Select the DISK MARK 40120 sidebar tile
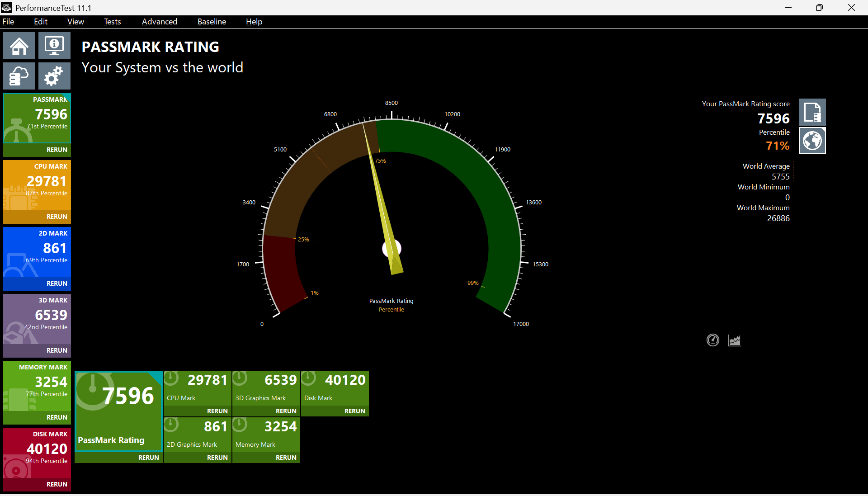 pyautogui.click(x=37, y=453)
